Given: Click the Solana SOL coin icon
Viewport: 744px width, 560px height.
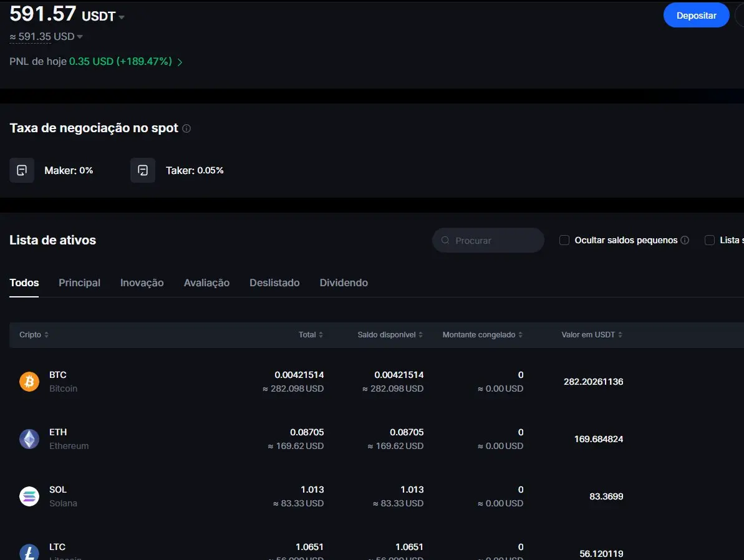Looking at the screenshot, I should pos(29,496).
